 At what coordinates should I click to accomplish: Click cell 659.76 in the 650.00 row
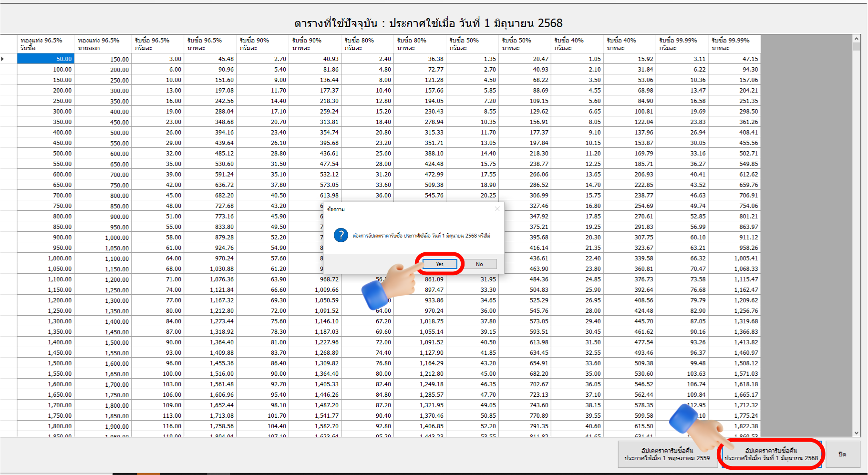(x=735, y=185)
